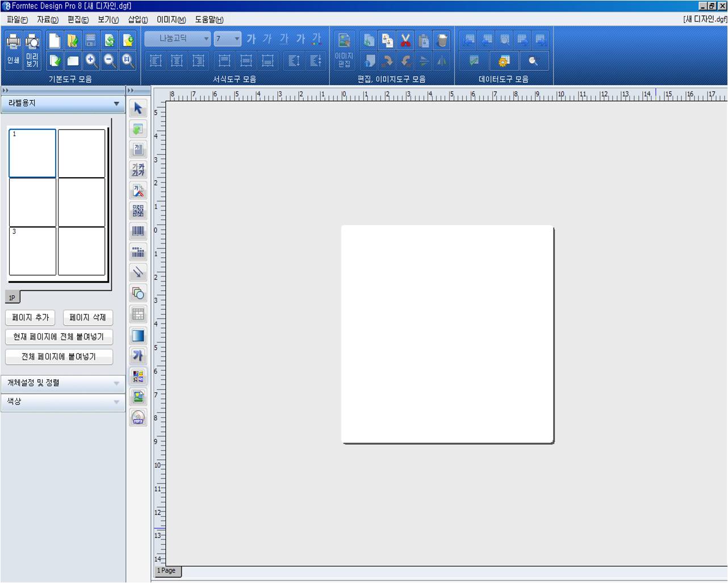Toggle align text center
The image size is (728, 583).
coord(177,60)
